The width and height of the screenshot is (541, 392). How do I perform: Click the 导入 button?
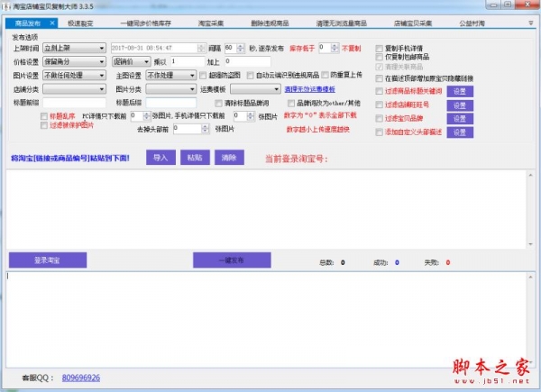[160, 158]
